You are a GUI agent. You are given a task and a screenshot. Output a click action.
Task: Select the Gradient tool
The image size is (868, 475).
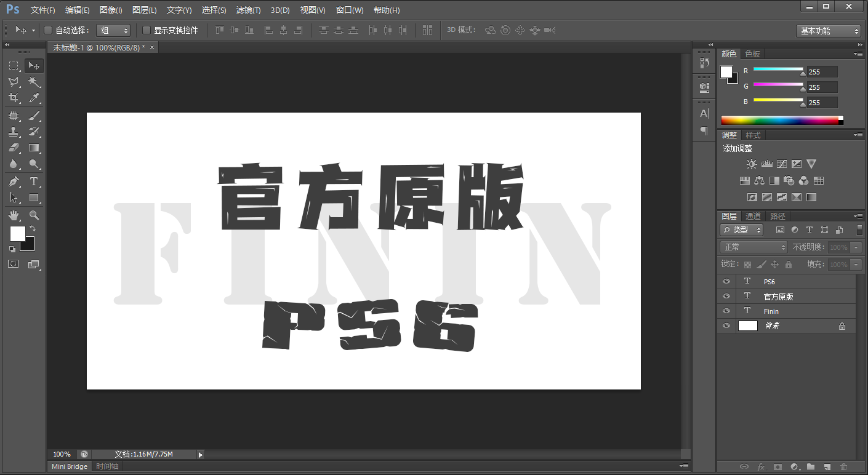34,148
